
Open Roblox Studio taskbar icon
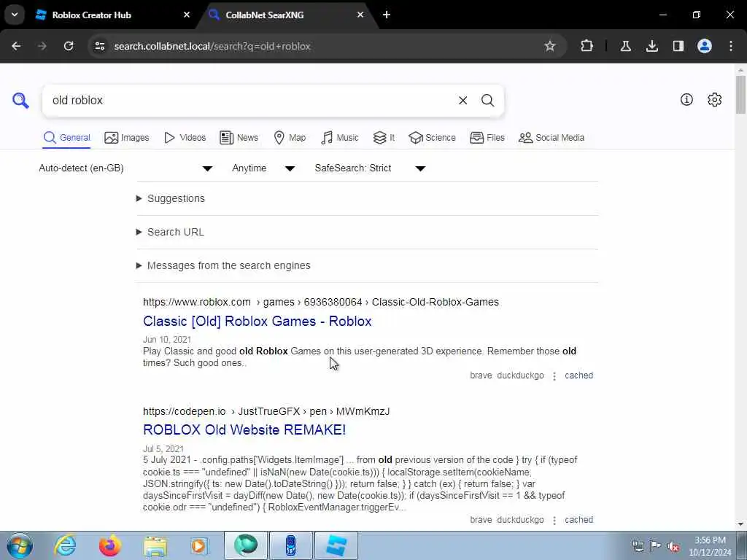click(336, 545)
